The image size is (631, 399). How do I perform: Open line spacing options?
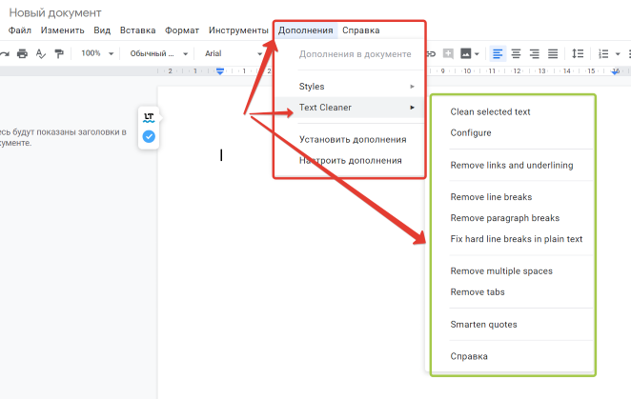[x=577, y=53]
